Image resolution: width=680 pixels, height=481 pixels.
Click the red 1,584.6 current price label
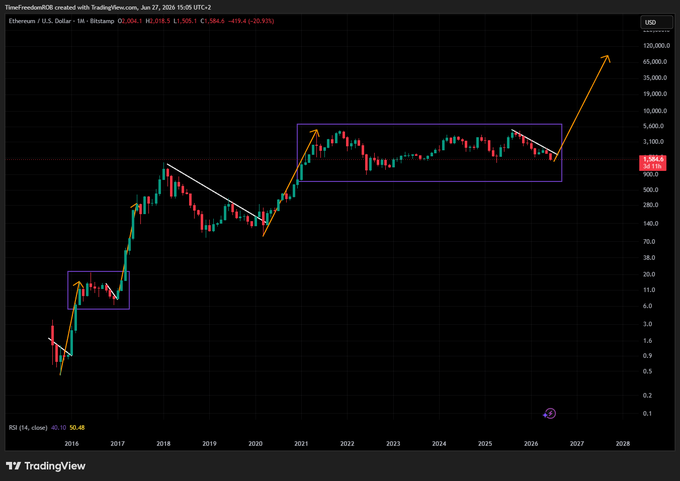point(653,162)
